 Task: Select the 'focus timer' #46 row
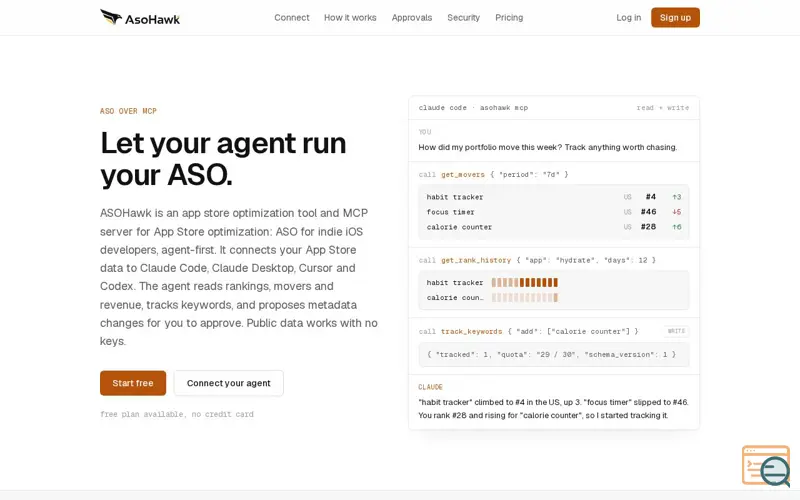(x=554, y=212)
